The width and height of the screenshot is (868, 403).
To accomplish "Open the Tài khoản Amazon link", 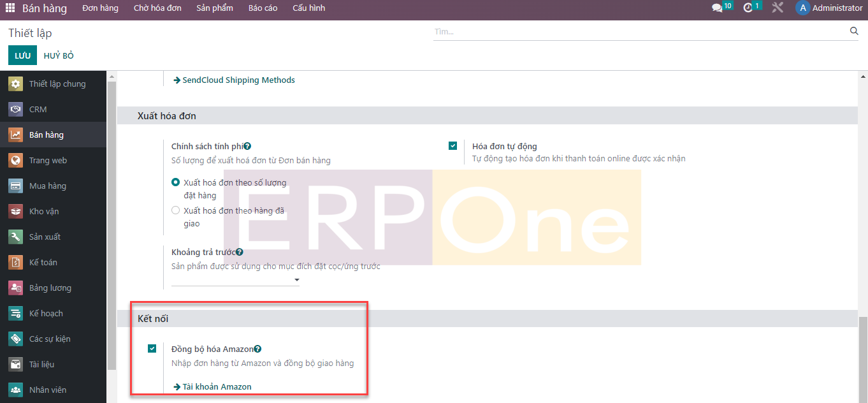I will click(x=217, y=386).
